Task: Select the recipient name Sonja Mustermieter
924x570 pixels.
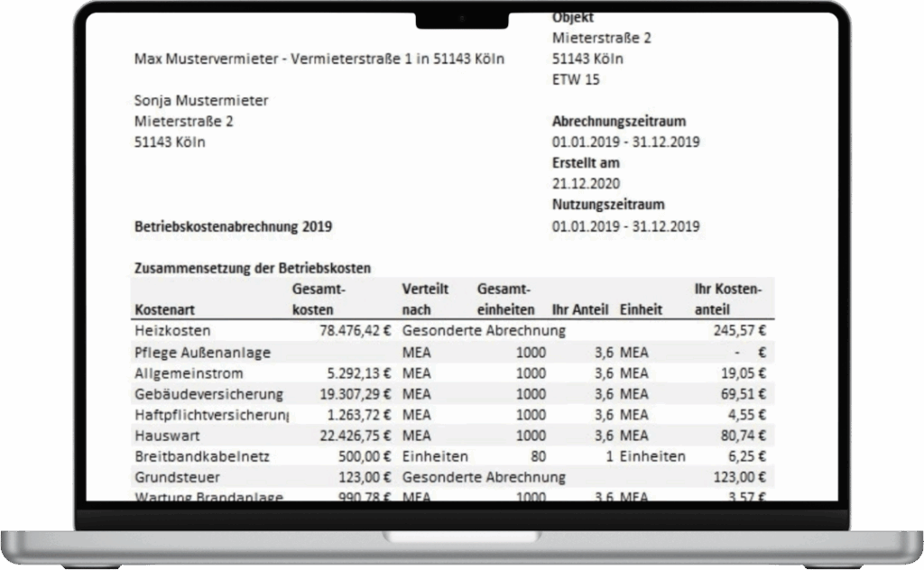Action: (x=201, y=100)
